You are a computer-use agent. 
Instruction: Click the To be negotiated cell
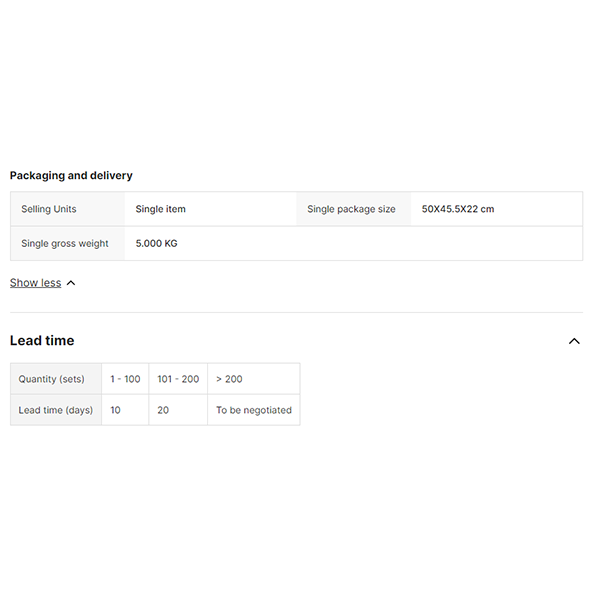tap(254, 410)
